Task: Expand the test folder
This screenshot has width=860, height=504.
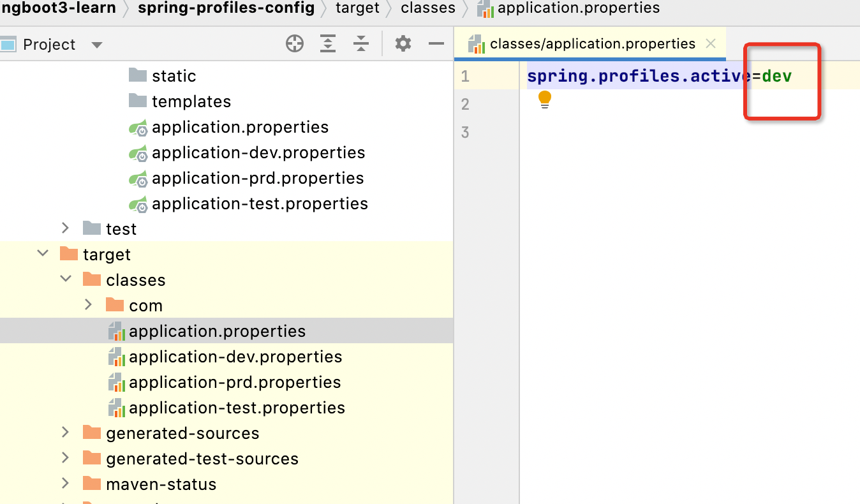Action: [x=65, y=228]
